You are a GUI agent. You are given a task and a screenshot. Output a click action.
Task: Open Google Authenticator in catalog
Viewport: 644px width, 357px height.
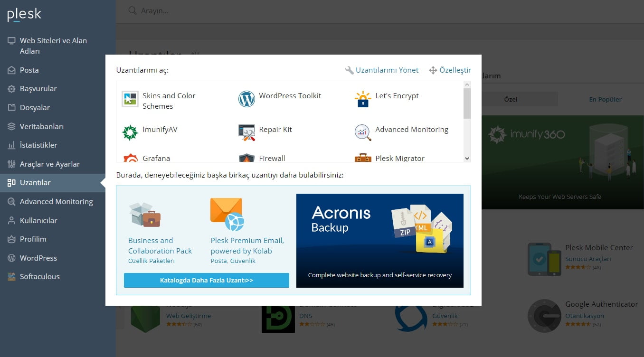click(x=601, y=304)
